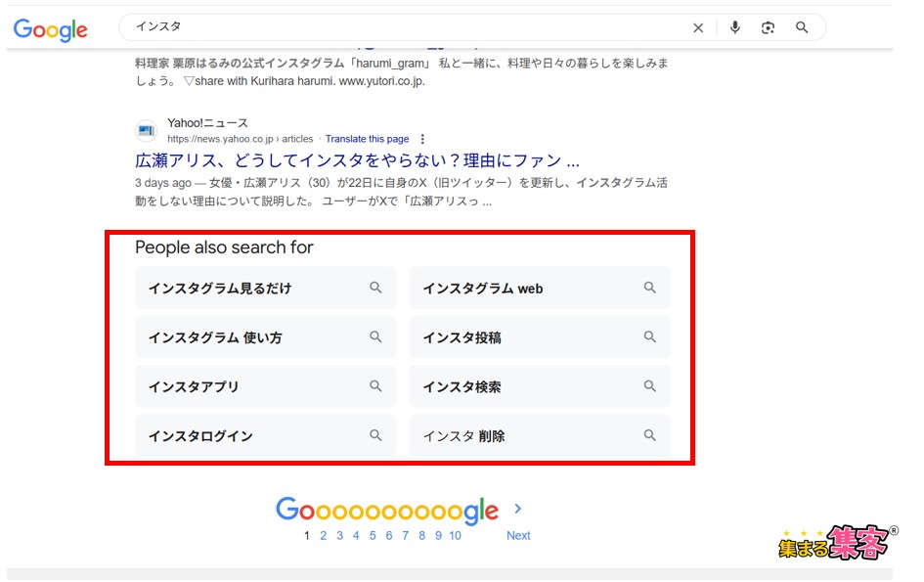Go to results page 8

tap(422, 535)
